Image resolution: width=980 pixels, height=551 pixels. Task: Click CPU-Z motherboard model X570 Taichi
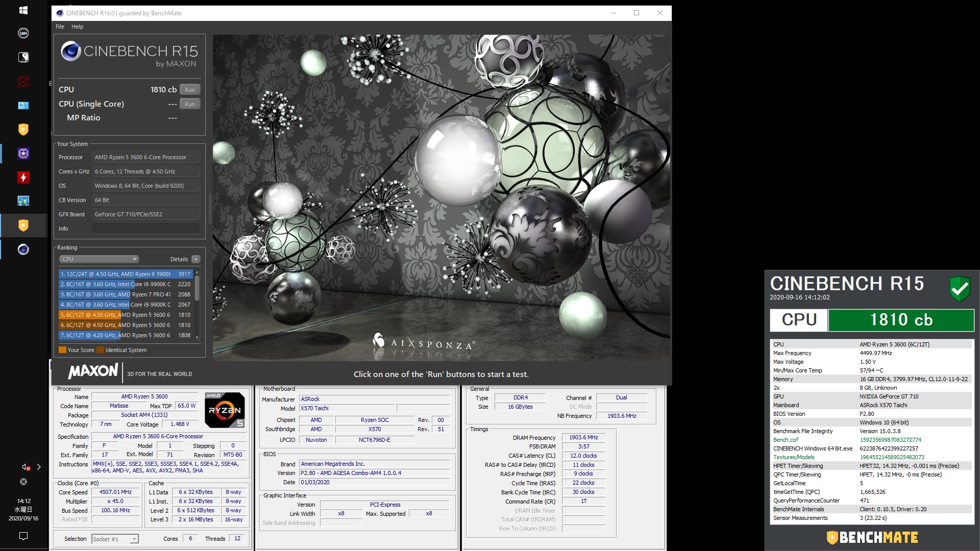pyautogui.click(x=347, y=409)
